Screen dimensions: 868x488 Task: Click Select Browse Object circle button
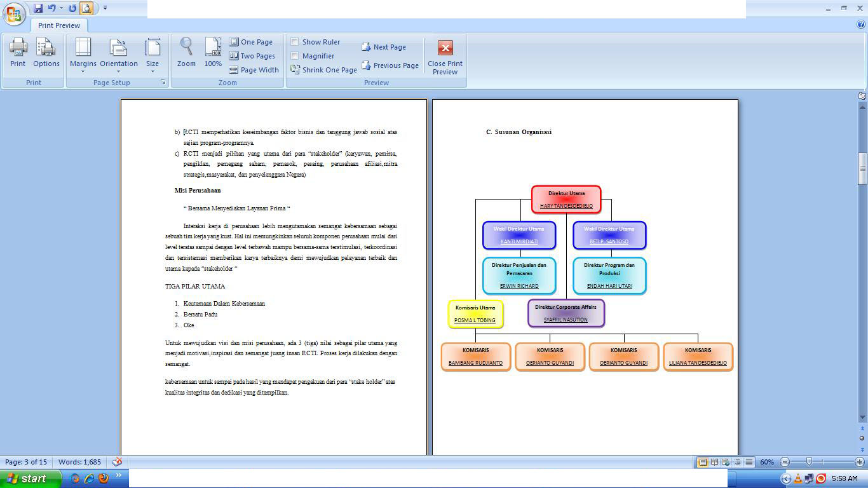point(862,438)
